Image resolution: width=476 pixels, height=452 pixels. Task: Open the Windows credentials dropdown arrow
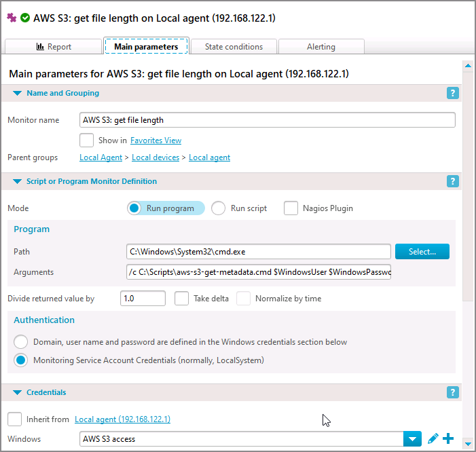(x=412, y=438)
